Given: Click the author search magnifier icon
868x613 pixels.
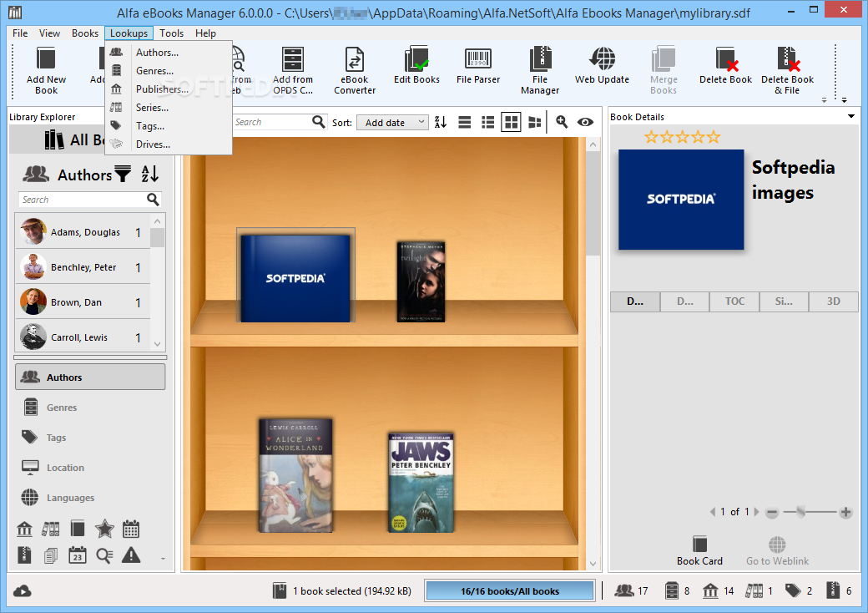Looking at the screenshot, I should click(153, 200).
